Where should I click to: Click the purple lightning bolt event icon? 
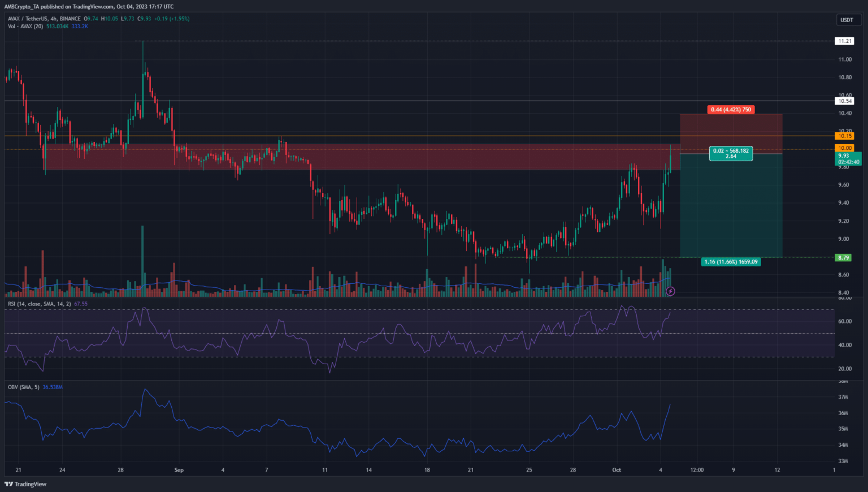[670, 291]
